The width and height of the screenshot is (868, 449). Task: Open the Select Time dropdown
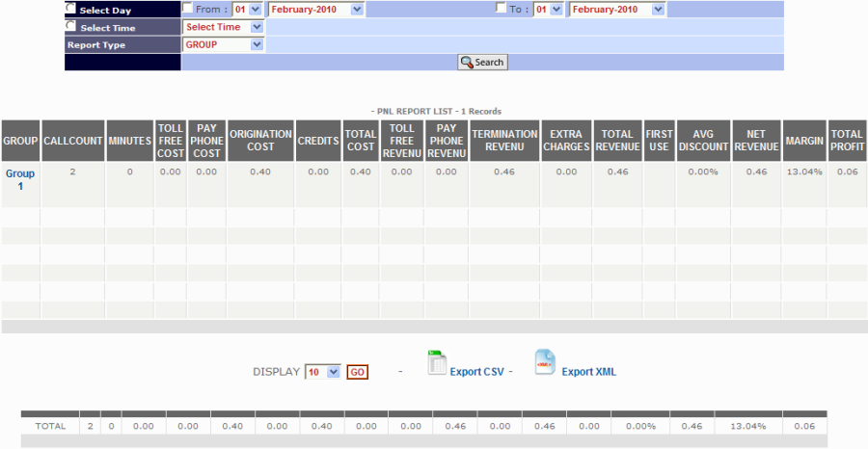(224, 27)
